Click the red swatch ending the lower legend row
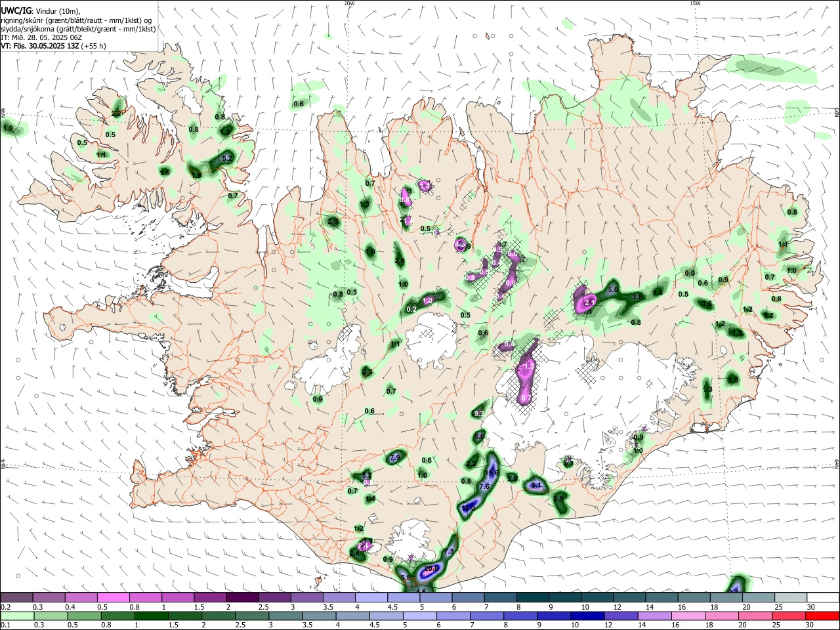This screenshot has height=630, width=840. tap(822, 616)
